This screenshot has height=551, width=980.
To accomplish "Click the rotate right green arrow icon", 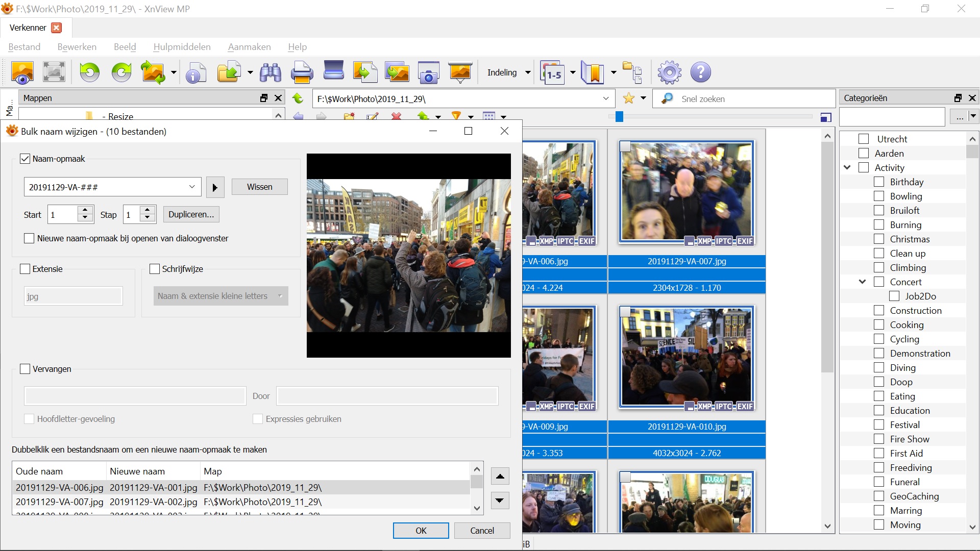I will 121,72.
